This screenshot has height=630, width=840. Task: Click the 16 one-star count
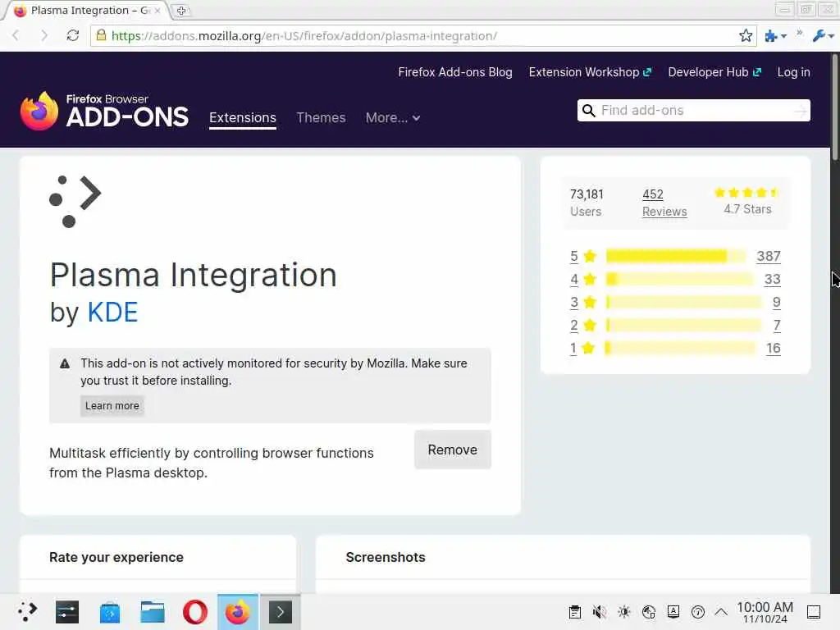[x=773, y=348]
